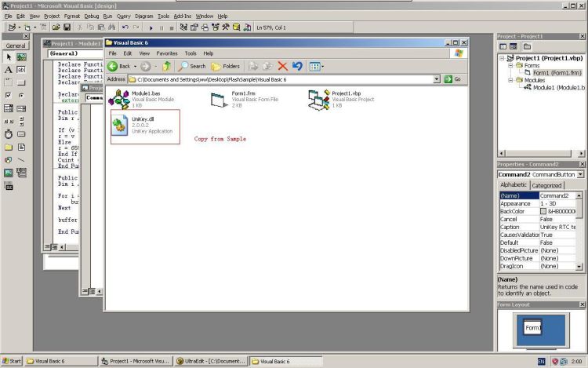Click the Open Project toolbar icon
The image size is (588, 368).
point(56,27)
